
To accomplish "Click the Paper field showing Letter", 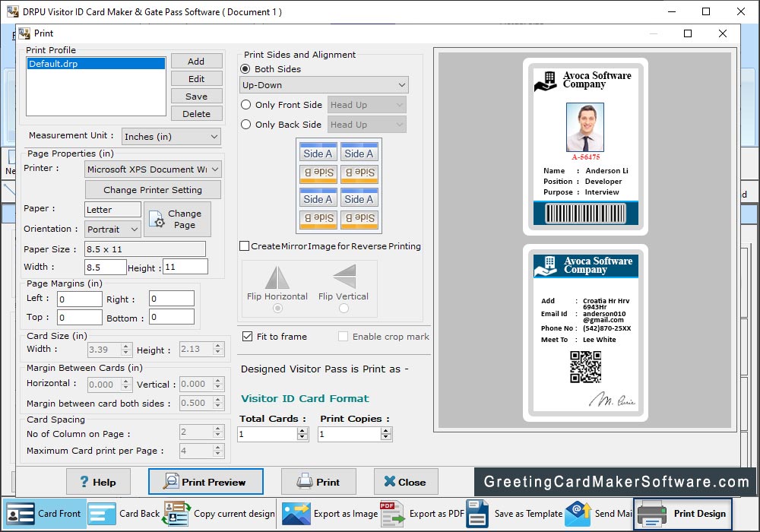I will [x=112, y=209].
